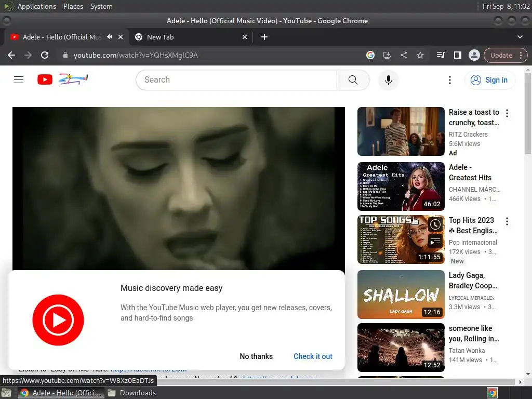Close the Adele - Hello tab
The image size is (532, 399).
121,37
